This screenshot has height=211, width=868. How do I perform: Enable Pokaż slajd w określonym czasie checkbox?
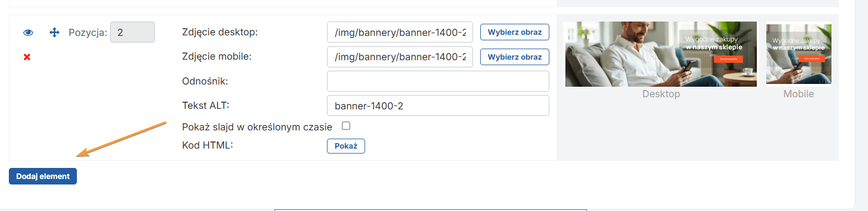[x=346, y=126]
